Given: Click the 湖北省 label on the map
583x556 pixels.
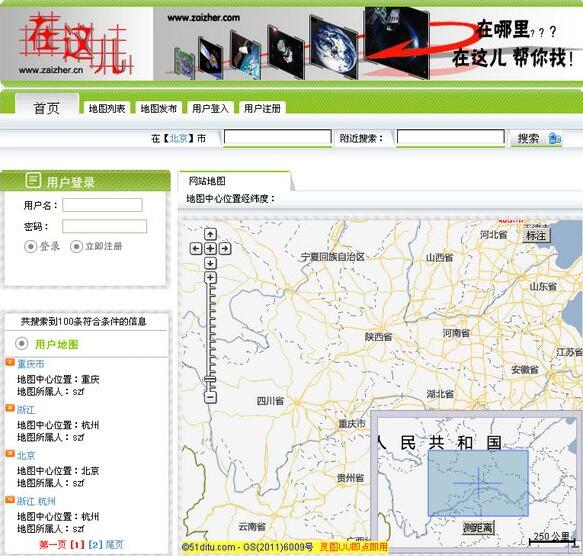Looking at the screenshot, I should pos(440,394).
